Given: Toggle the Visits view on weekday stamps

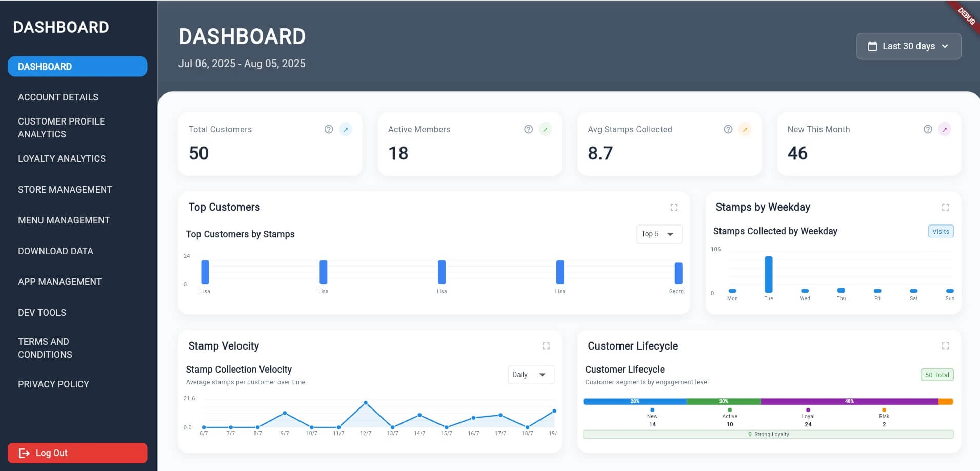Looking at the screenshot, I should [941, 231].
